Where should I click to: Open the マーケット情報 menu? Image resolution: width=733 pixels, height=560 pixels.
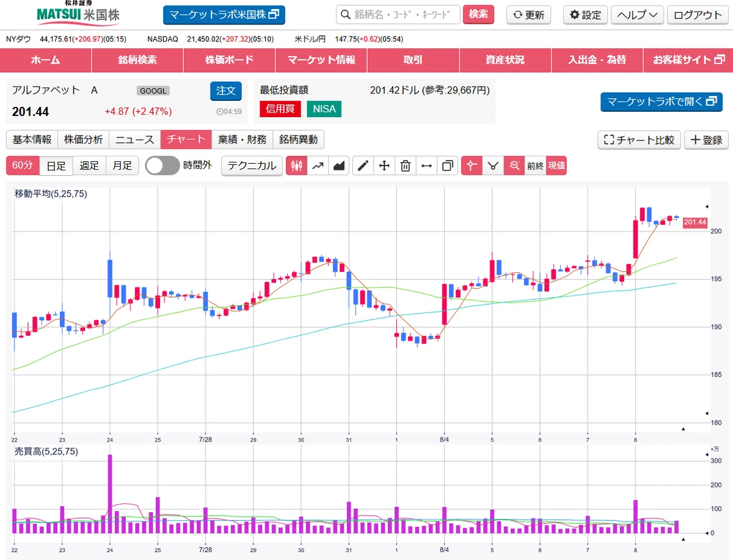click(321, 60)
